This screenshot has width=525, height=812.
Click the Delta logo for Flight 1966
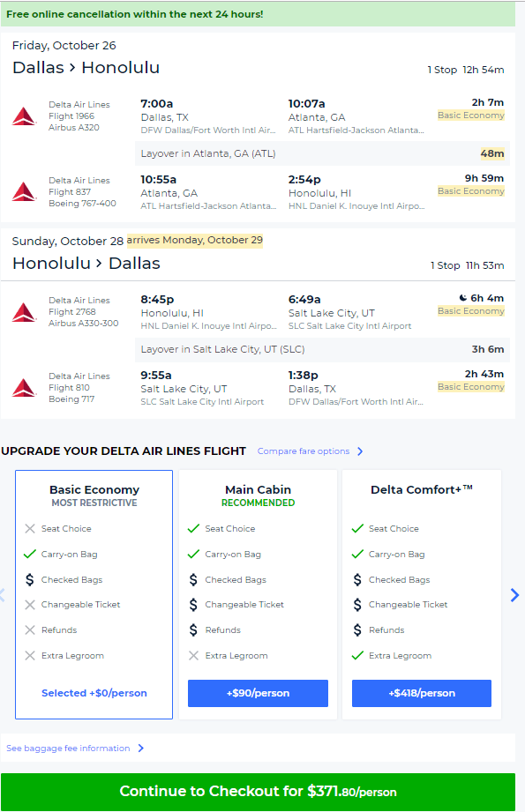tap(24, 116)
